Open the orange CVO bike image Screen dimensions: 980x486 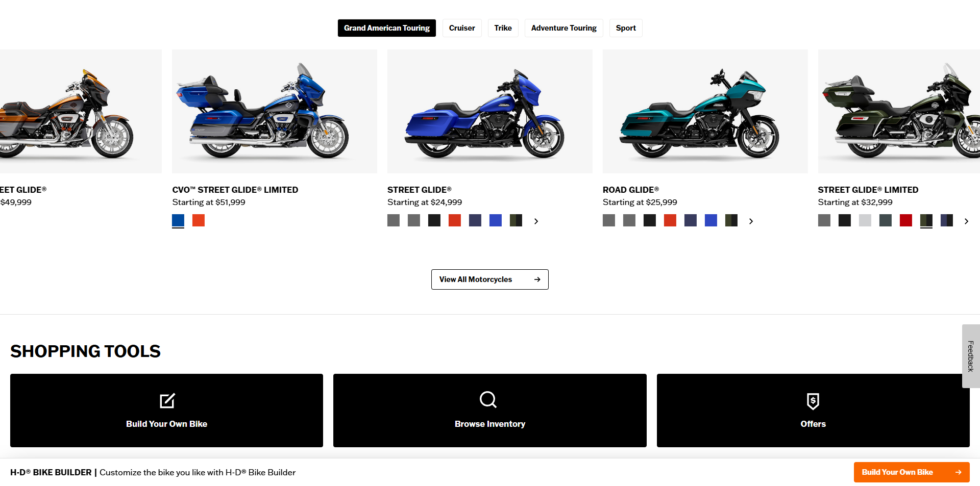pyautogui.click(x=81, y=111)
